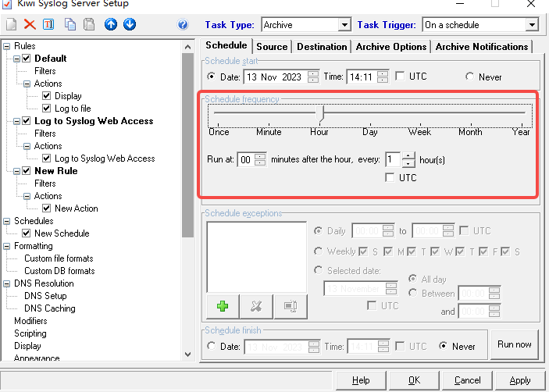Toggle the Log to file checkbox

click(x=47, y=109)
